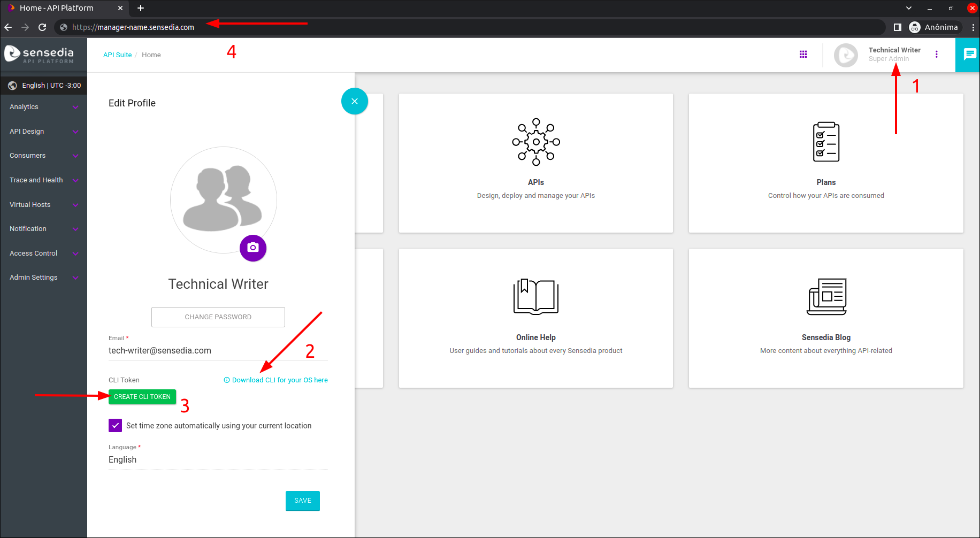
Task: Uncheck automatic time zone setting checkbox
Action: pyautogui.click(x=115, y=426)
